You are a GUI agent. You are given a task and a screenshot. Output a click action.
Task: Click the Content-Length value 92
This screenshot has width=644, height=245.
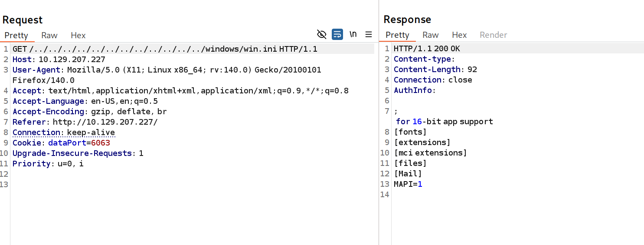pyautogui.click(x=473, y=70)
